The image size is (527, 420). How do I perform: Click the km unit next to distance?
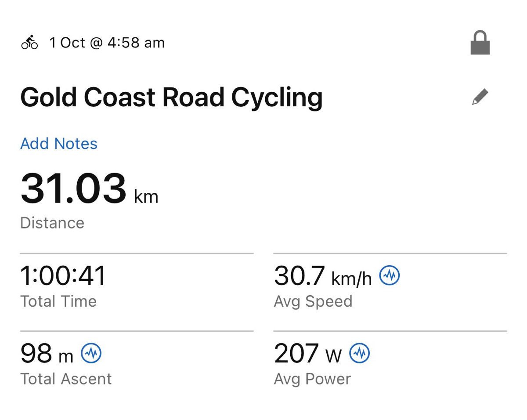[x=146, y=196]
